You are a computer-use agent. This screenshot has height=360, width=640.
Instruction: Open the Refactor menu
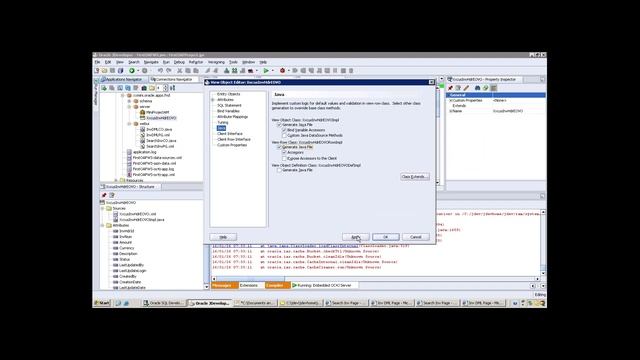pos(196,62)
